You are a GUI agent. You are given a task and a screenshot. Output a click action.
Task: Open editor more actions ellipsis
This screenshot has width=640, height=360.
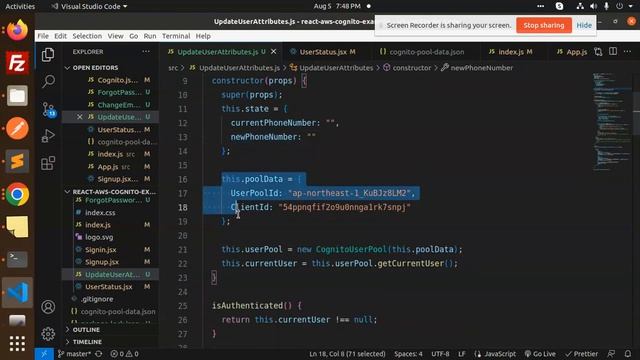click(x=627, y=52)
